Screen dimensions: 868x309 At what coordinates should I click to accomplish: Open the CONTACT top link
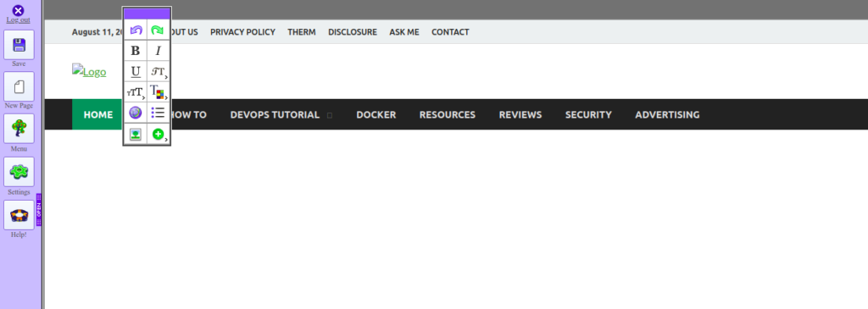coord(450,32)
